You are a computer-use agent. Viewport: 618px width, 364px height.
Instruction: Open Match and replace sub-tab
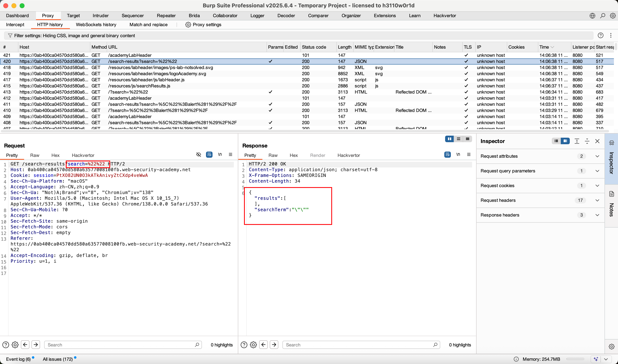click(148, 25)
